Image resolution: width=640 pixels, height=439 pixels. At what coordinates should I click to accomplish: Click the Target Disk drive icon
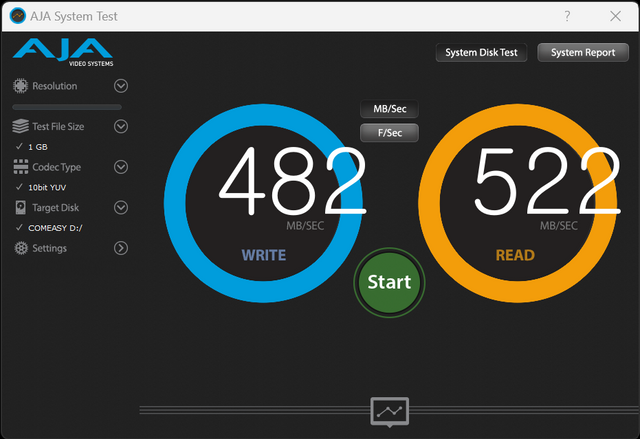pos(21,208)
